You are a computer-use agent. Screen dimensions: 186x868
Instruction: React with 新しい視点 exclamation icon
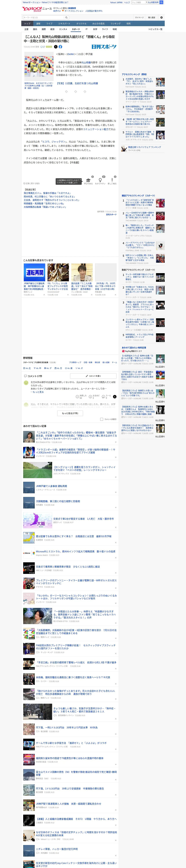[112, 180]
